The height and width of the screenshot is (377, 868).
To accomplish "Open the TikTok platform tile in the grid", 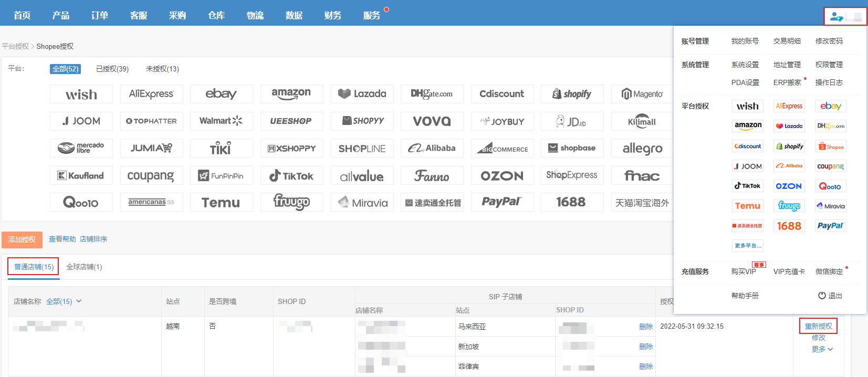I will tap(291, 175).
